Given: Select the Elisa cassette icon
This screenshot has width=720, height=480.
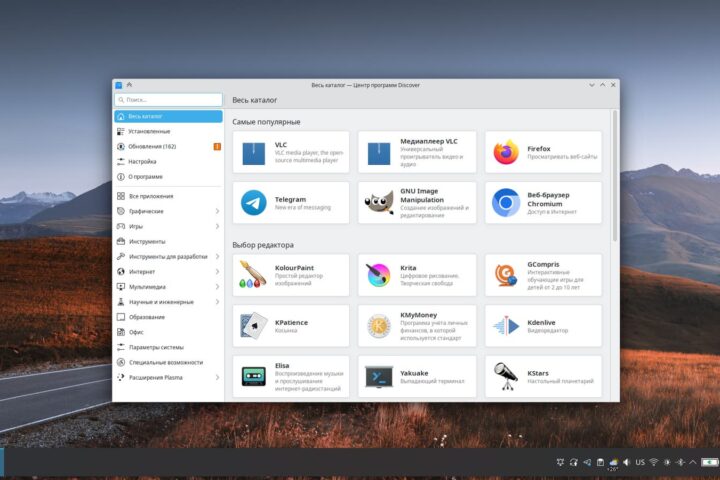Looking at the screenshot, I should pyautogui.click(x=253, y=376).
